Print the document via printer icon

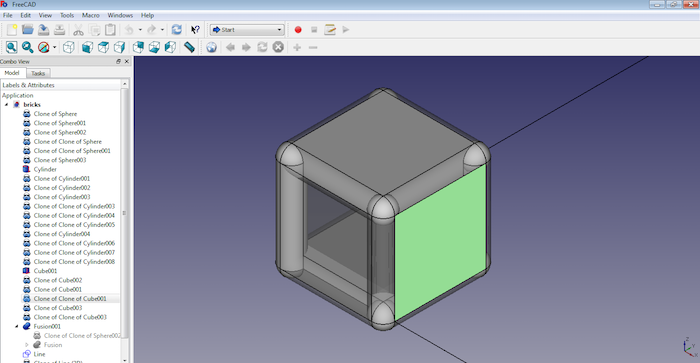[59, 30]
